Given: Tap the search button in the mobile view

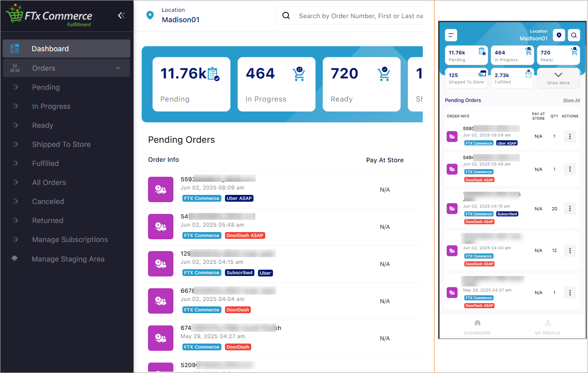Looking at the screenshot, I should click(x=574, y=35).
